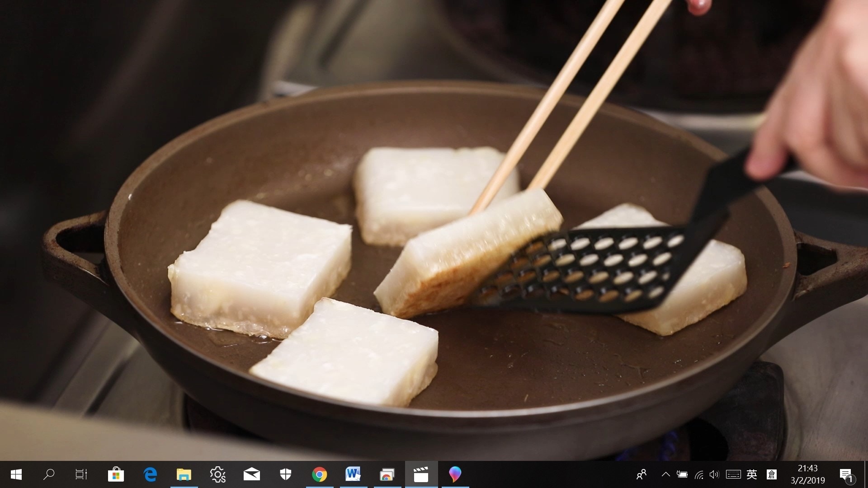The width and height of the screenshot is (868, 488).
Task: Open Windows Security shield icon
Action: (x=286, y=474)
